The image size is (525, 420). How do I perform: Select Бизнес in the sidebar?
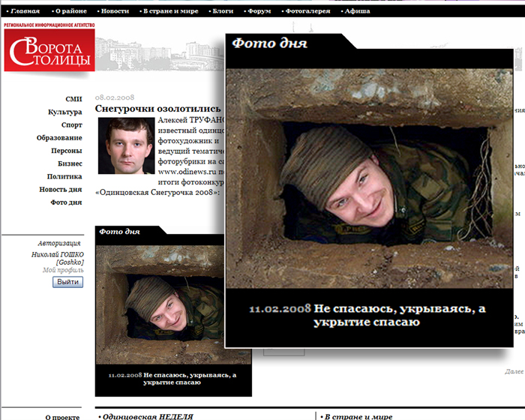pos(70,163)
